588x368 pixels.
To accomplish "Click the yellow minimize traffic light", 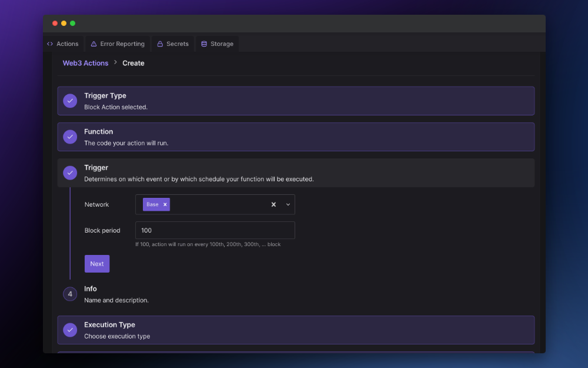I will pyautogui.click(x=64, y=23).
